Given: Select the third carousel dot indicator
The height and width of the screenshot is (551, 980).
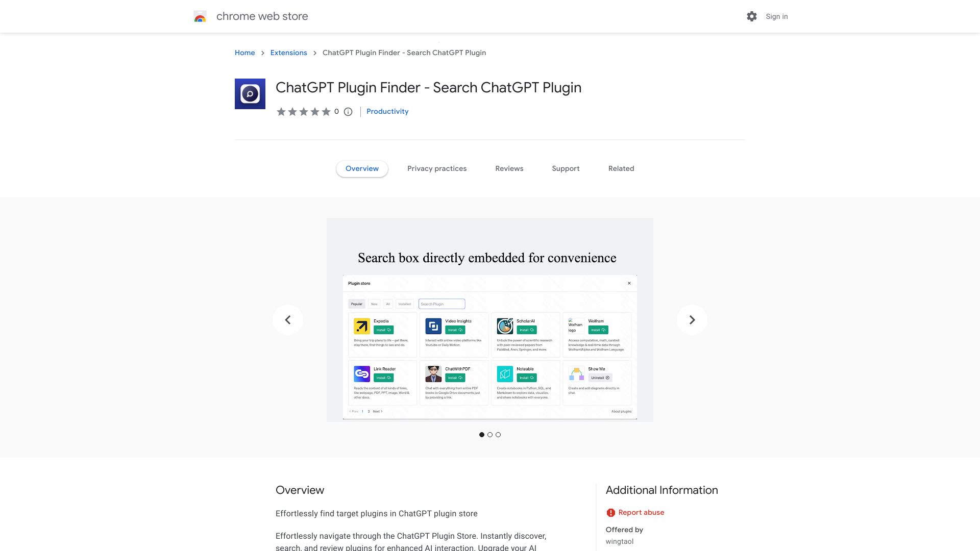Looking at the screenshot, I should 499,435.
